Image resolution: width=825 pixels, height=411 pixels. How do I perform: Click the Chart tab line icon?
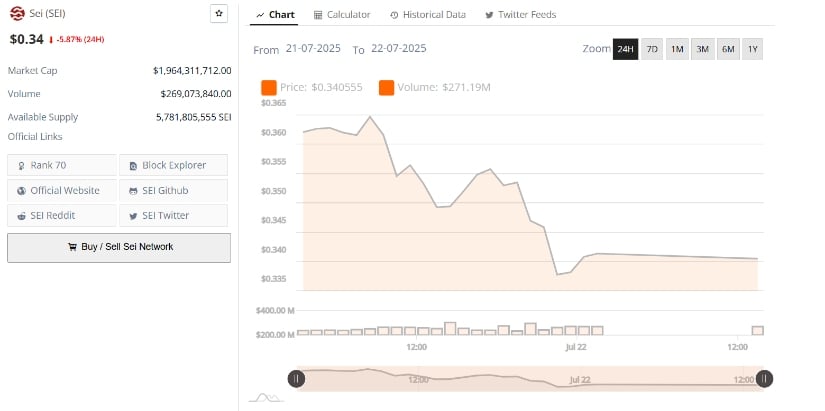coord(260,15)
